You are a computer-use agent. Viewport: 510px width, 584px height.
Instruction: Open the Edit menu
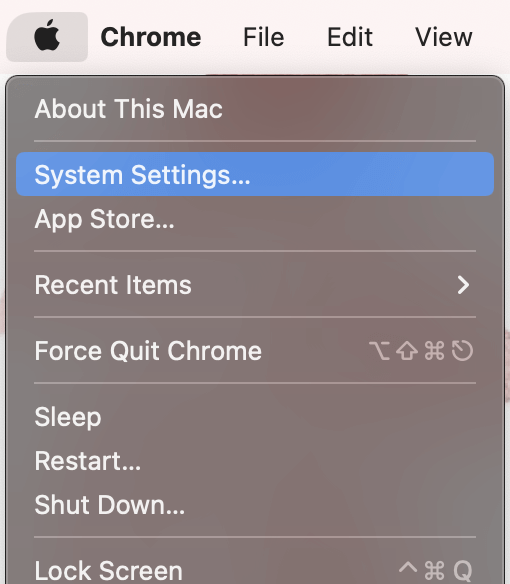point(350,37)
